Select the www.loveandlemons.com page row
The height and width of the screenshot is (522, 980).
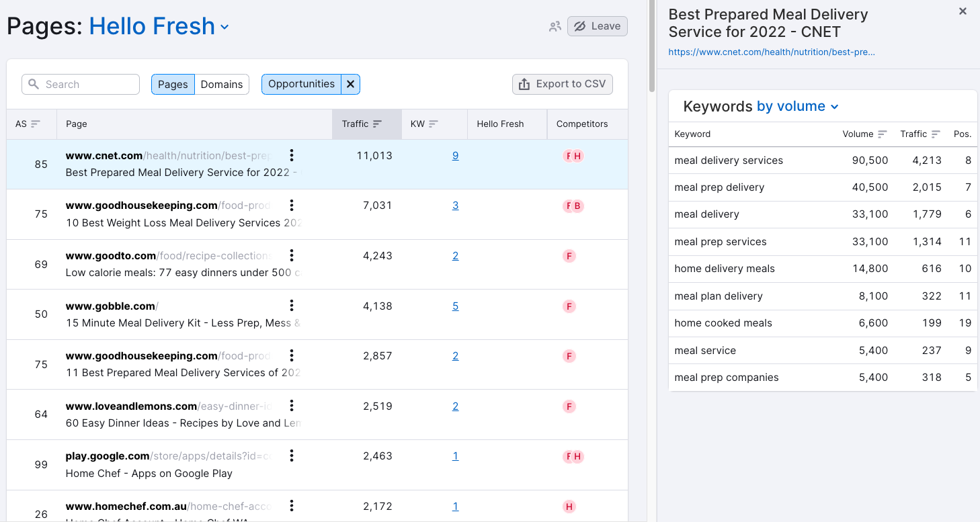tap(317, 415)
